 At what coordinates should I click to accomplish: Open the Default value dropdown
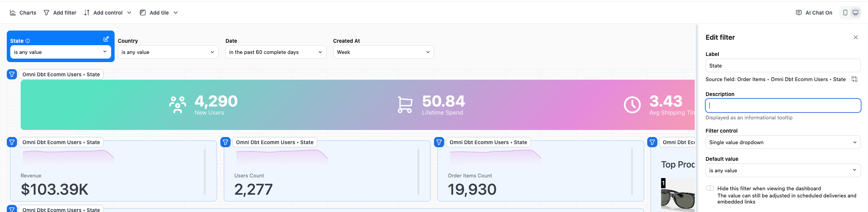pyautogui.click(x=783, y=170)
